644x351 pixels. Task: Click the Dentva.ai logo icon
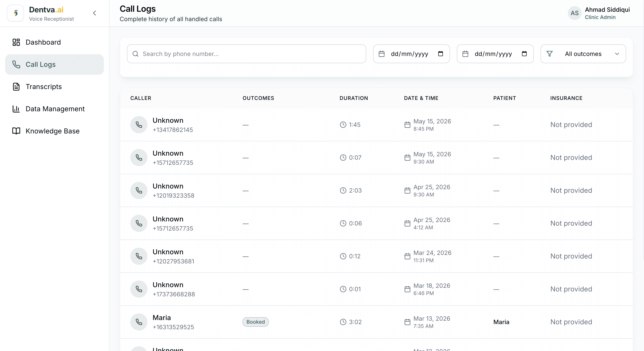click(16, 13)
